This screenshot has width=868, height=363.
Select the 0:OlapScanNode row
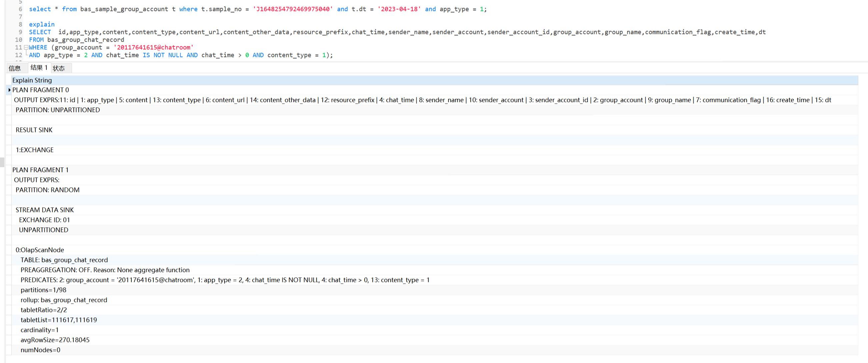point(40,250)
